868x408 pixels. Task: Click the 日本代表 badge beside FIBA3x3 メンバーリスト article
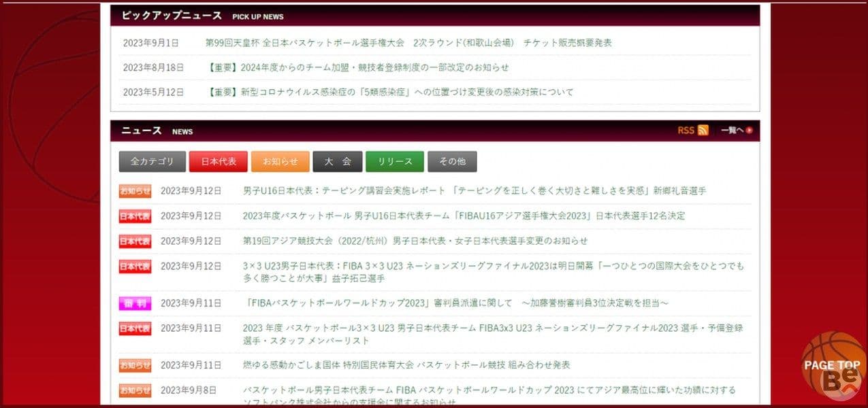coord(135,328)
